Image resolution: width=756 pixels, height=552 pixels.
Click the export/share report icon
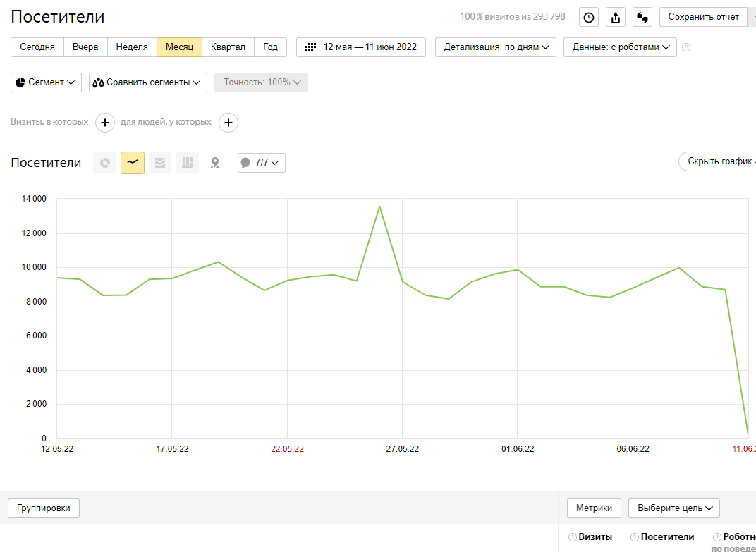pos(615,17)
